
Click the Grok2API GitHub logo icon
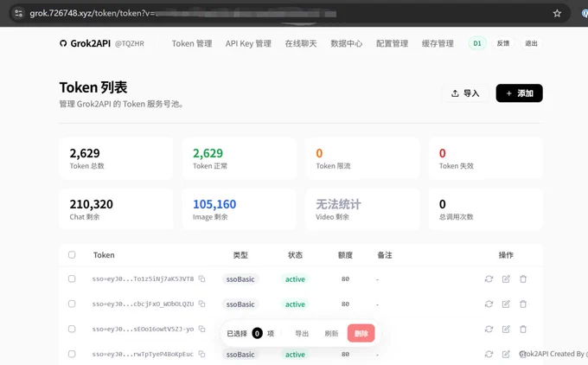tap(63, 43)
